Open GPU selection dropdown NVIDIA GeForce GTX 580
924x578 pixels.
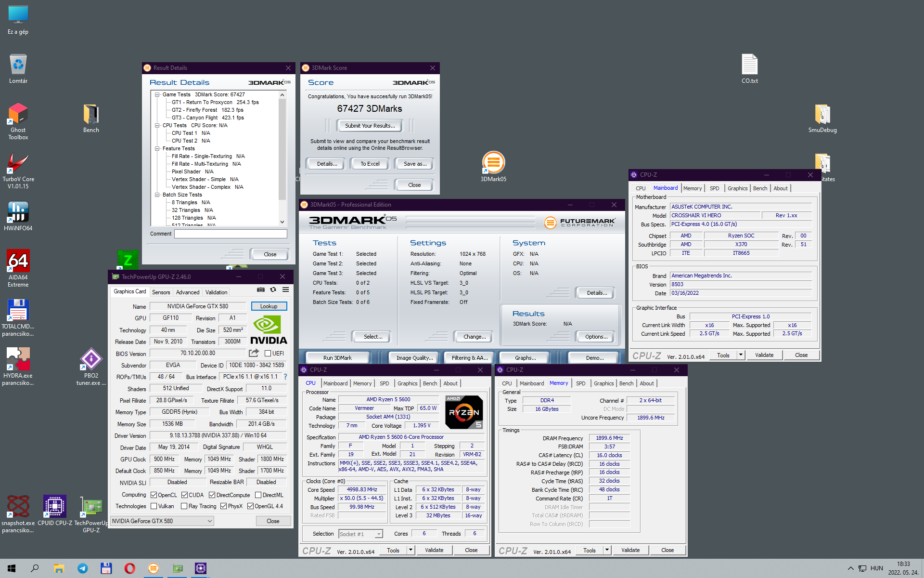click(162, 521)
